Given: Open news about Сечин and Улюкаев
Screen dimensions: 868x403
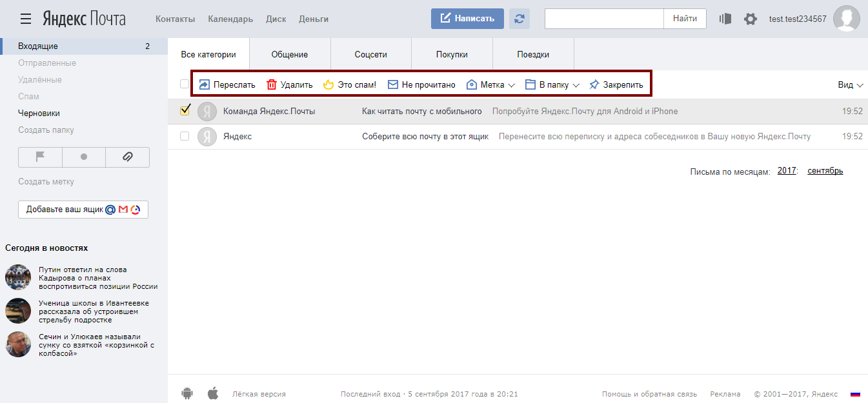Looking at the screenshot, I should click(96, 345).
